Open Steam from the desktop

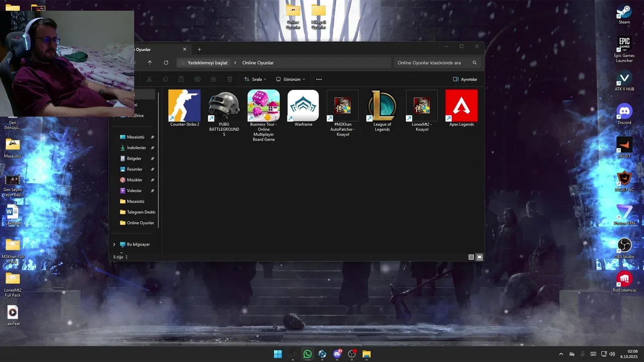coord(624,15)
